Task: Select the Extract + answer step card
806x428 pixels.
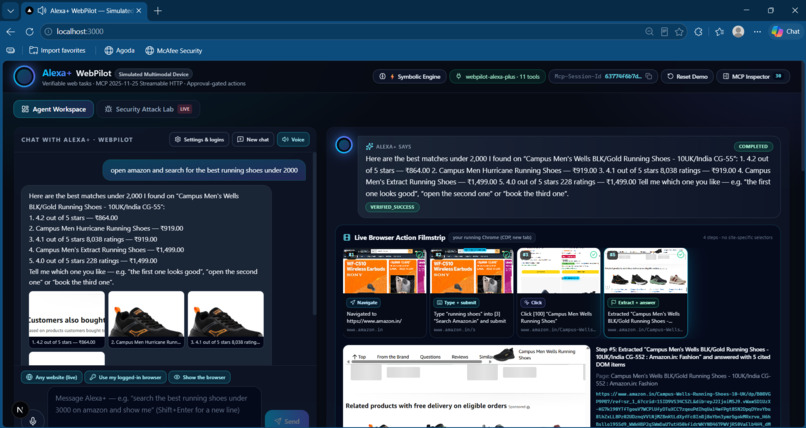Action: 646,292
